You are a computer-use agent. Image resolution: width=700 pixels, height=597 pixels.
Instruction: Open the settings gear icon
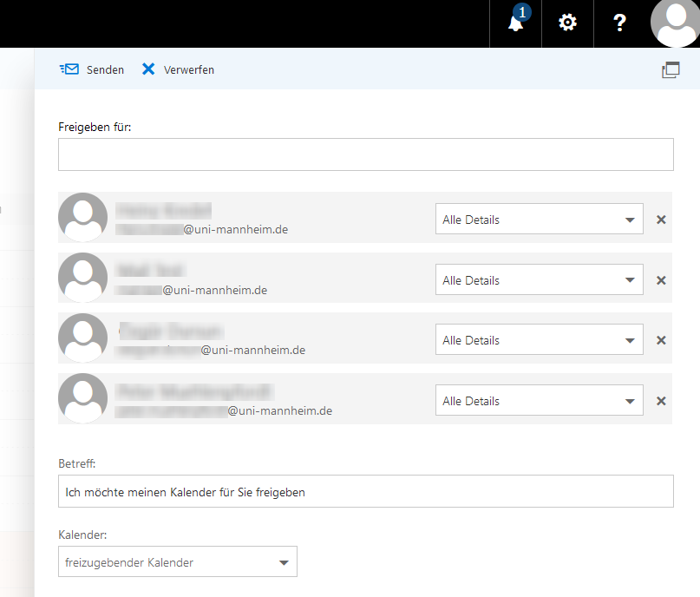point(567,23)
